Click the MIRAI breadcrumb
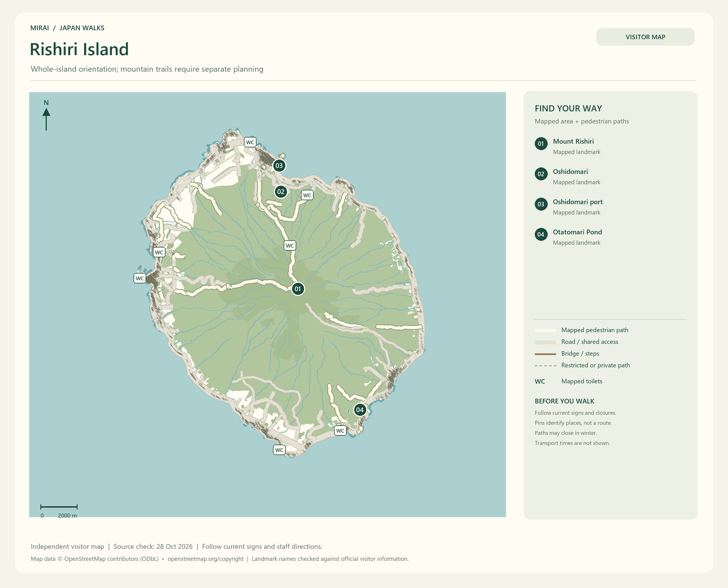 coord(40,28)
